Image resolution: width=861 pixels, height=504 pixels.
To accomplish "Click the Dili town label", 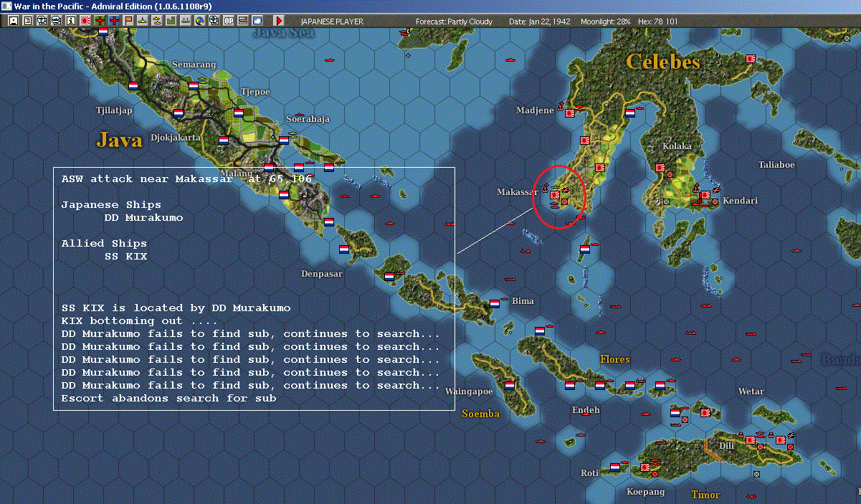I will point(726,445).
